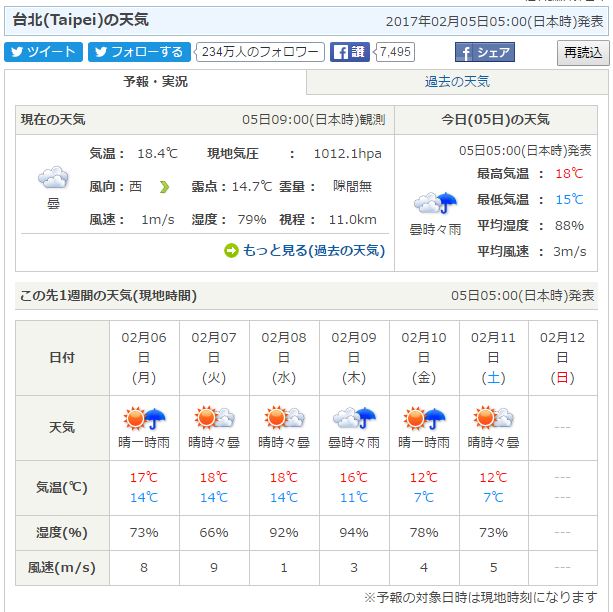The height and width of the screenshot is (612, 613).
Task: Click the Facebook like button
Action: (349, 52)
